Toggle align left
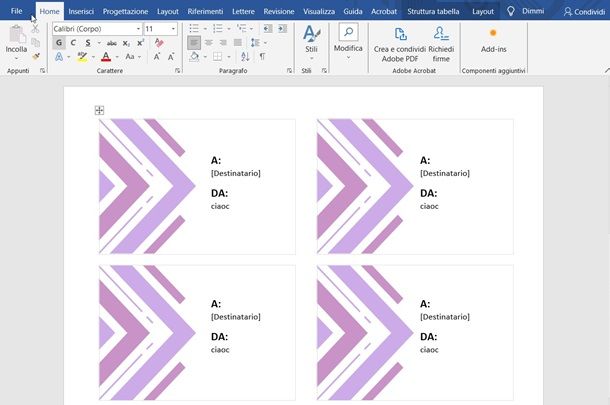This screenshot has height=405, width=610. coord(194,43)
